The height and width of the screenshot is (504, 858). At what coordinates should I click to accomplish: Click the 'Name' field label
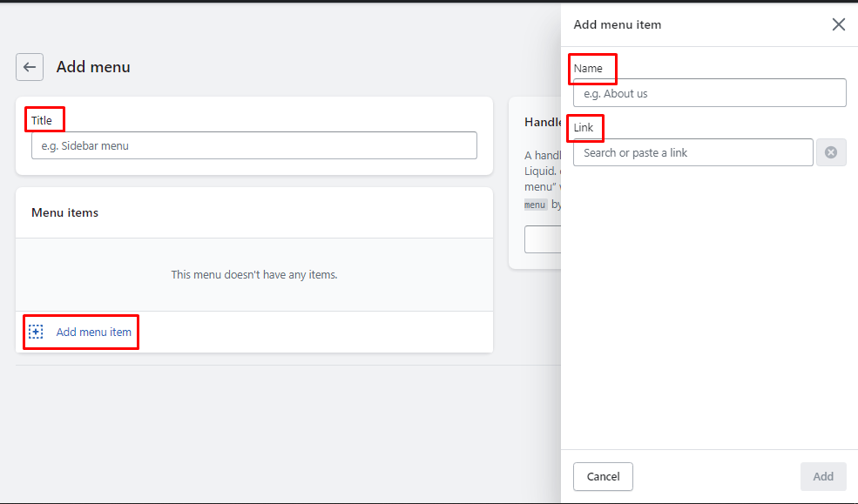588,68
